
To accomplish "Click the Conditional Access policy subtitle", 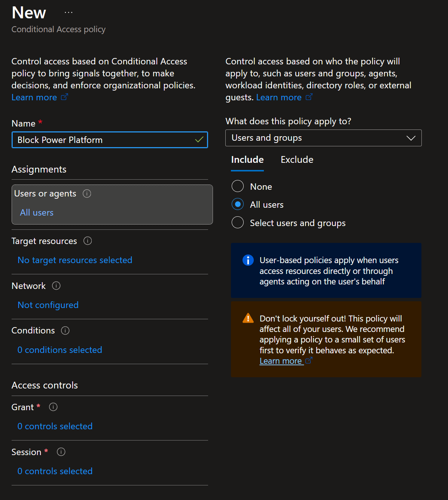I will point(58,29).
